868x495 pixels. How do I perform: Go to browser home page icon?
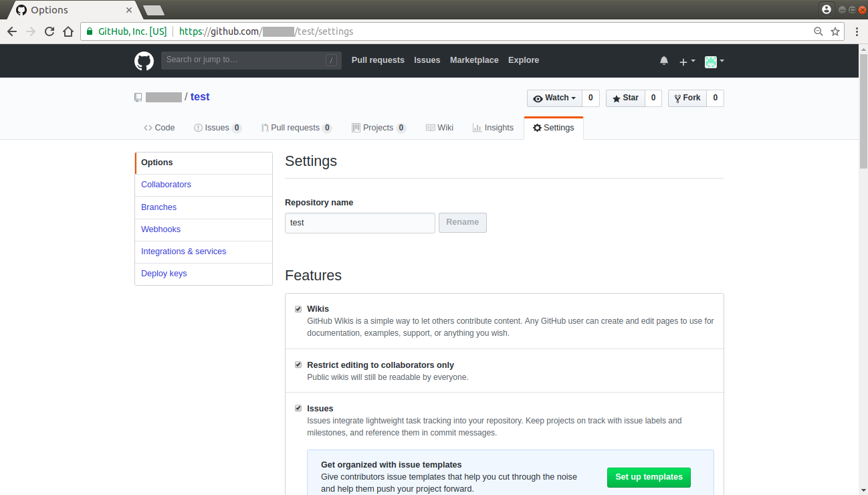pos(68,31)
